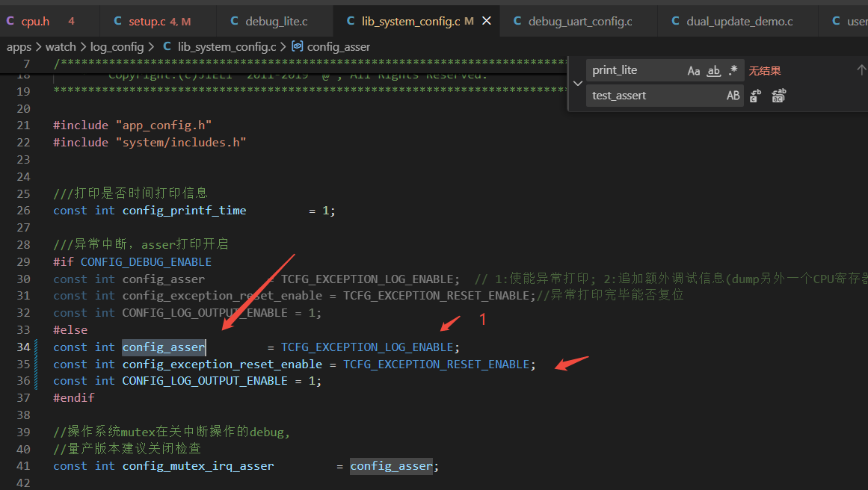Viewport: 868px width, 490px height.
Task: Click config_mutex_irq_asser on line 41
Action: tap(198, 466)
